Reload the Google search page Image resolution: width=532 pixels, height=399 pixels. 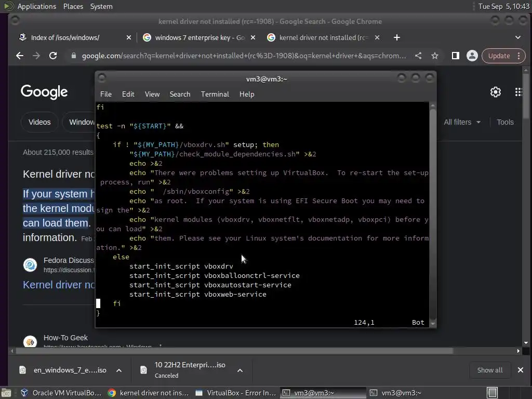coord(53,56)
